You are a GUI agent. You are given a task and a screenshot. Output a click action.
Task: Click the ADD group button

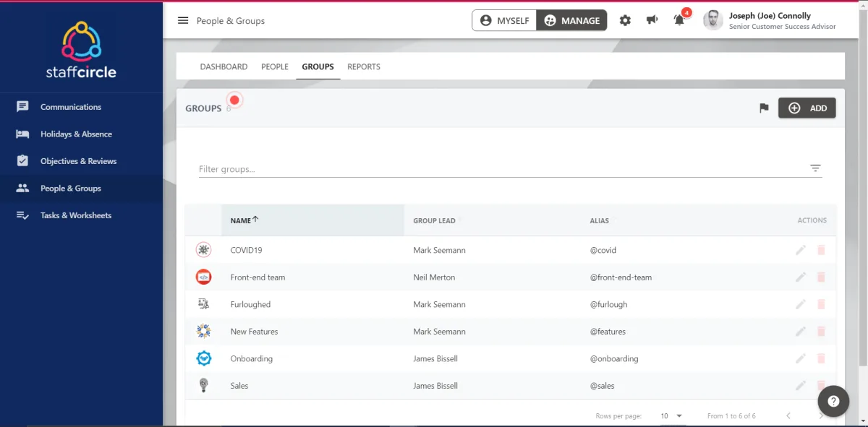(x=807, y=108)
